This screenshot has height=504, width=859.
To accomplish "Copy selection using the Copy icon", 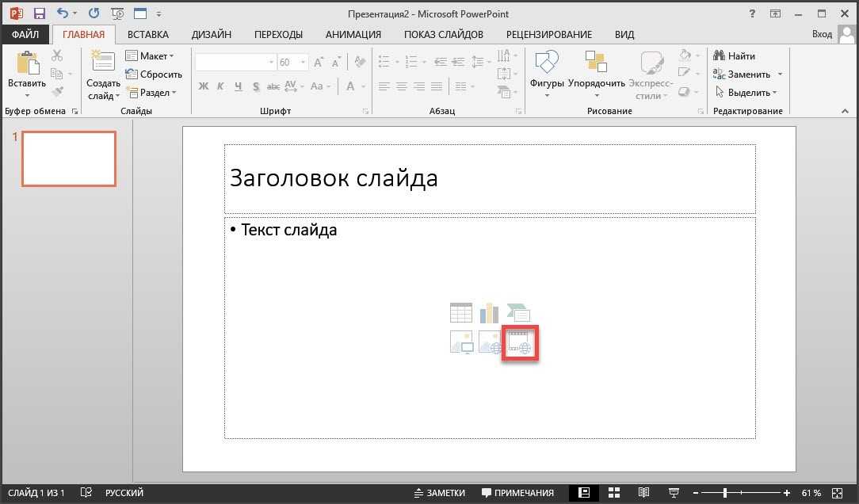I will click(56, 74).
